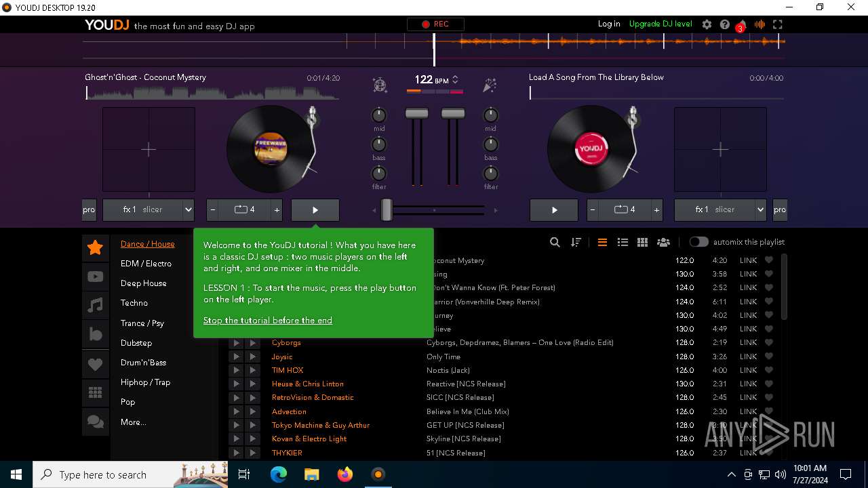Click the disco ball effect icon
Screen dimensions: 868x488
coord(380,85)
